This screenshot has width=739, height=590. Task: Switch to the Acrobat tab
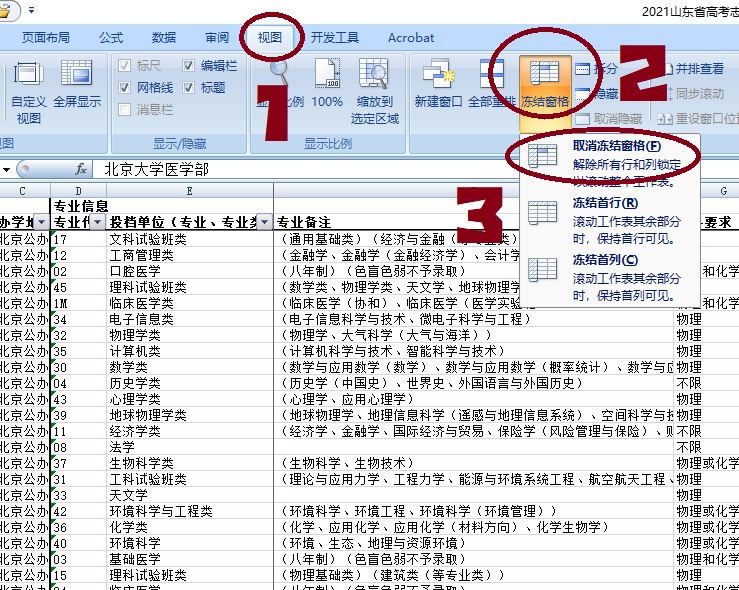(411, 38)
